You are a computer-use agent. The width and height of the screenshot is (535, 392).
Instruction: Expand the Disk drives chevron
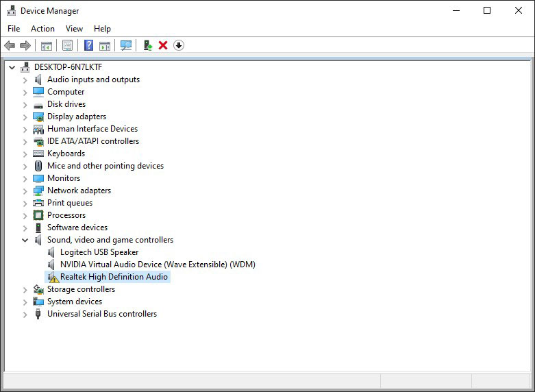click(x=25, y=104)
